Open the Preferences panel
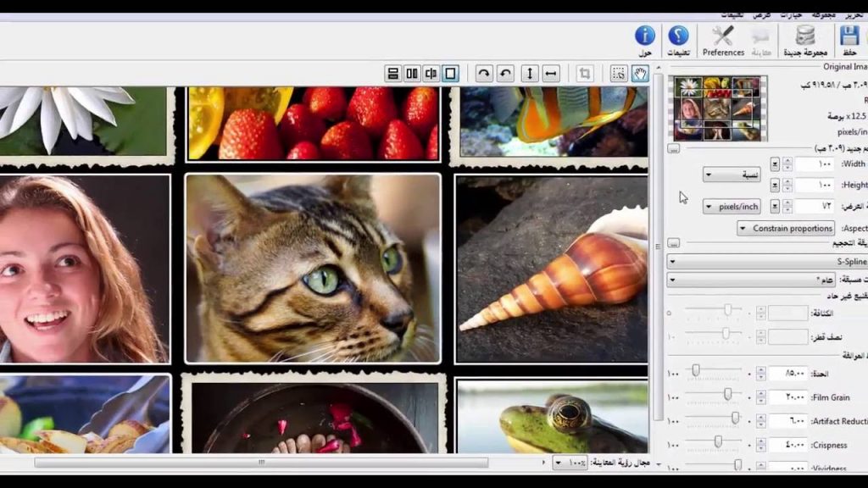 click(723, 40)
